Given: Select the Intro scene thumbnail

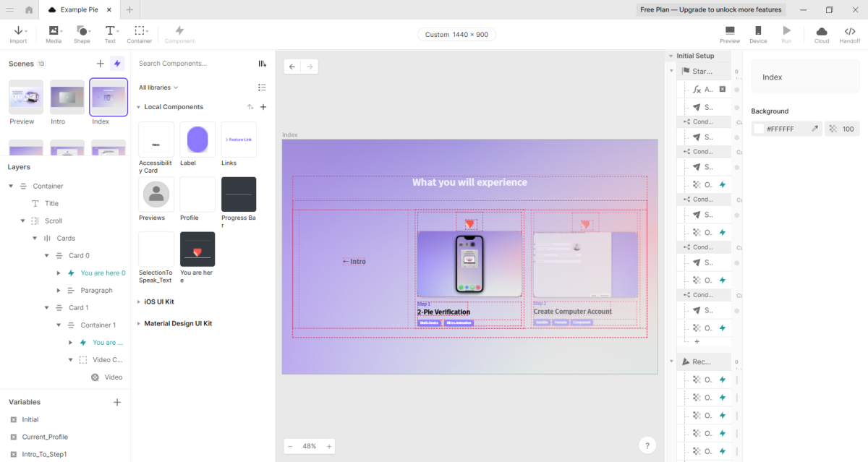Looking at the screenshot, I should 67,97.
